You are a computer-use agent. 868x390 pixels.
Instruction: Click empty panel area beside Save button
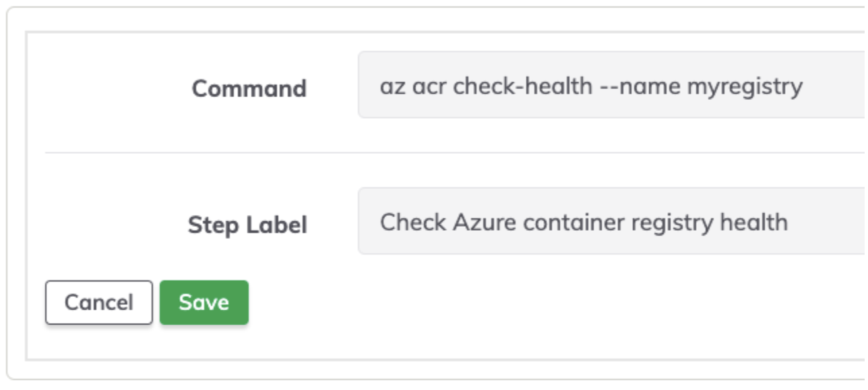coord(539,304)
